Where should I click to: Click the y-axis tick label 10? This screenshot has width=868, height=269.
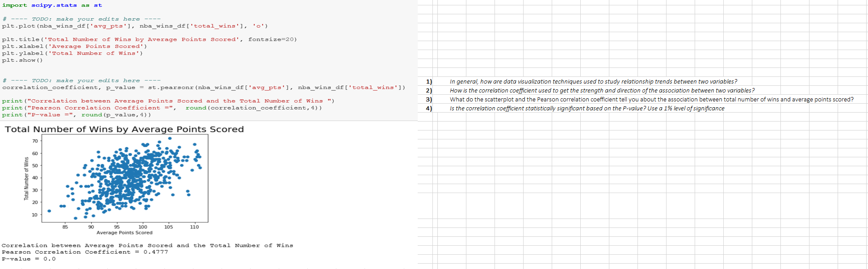[35, 215]
